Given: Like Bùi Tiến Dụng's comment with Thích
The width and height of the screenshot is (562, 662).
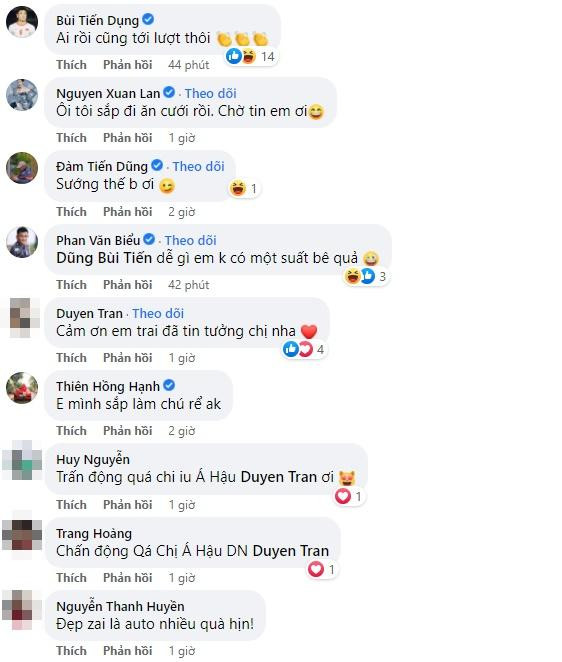Looking at the screenshot, I should (71, 65).
